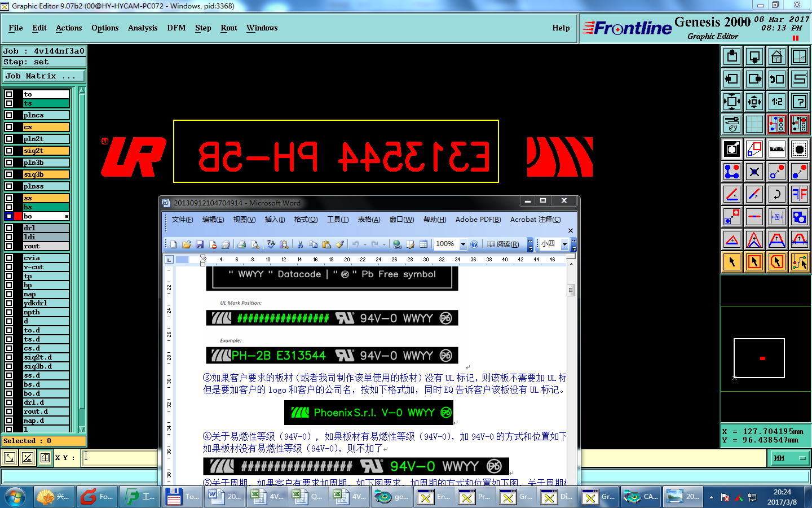
Task: Toggle checkbox for layer plncs
Action: pyautogui.click(x=9, y=115)
